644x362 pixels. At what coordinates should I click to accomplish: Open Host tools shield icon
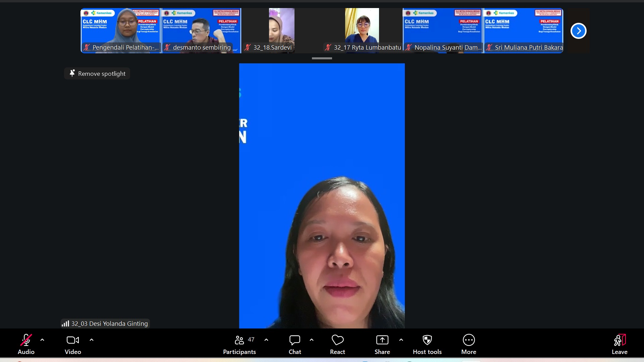pyautogui.click(x=427, y=340)
